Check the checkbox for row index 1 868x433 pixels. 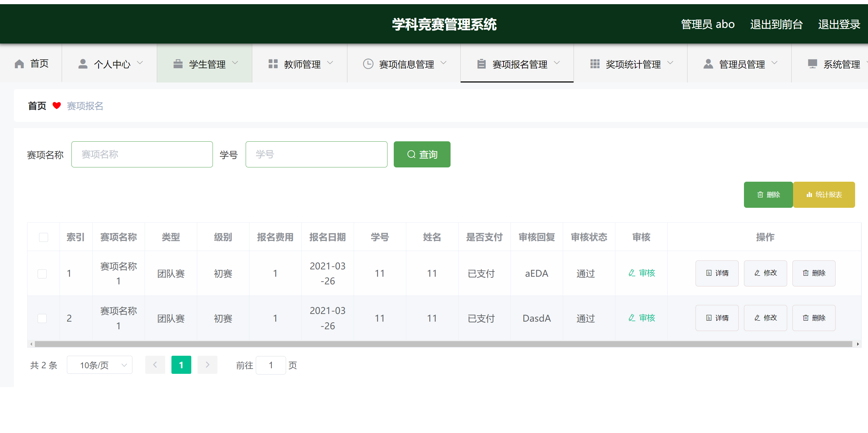[x=42, y=274]
